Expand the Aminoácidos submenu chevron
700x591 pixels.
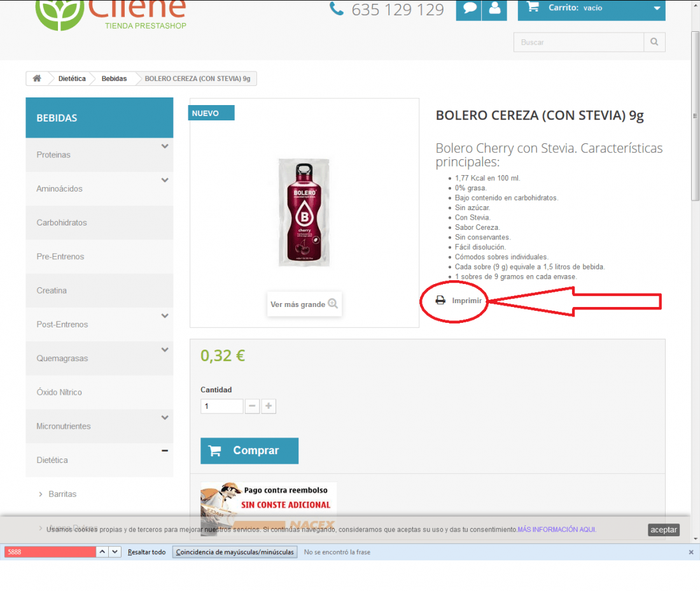coord(165,180)
